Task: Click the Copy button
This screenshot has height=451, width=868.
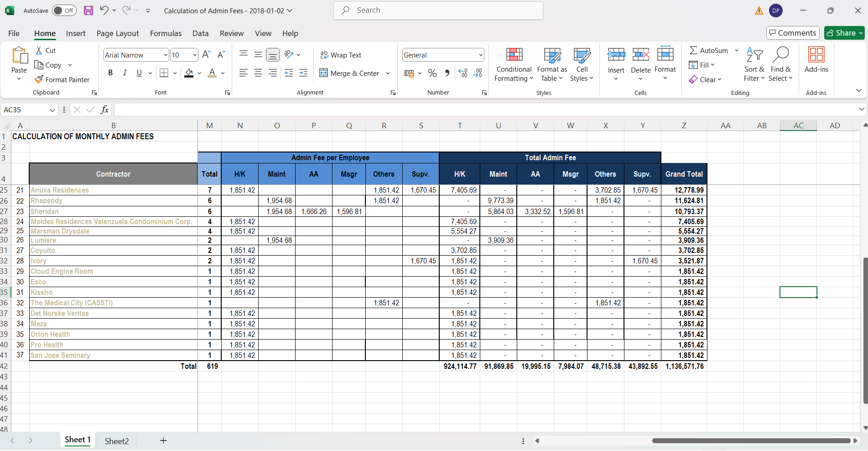Action: click(x=48, y=65)
